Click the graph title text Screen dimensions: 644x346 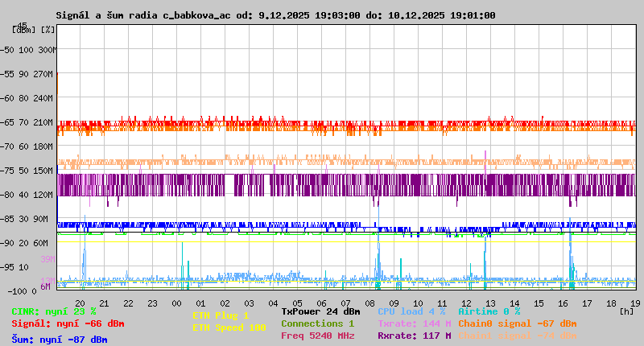click(275, 15)
